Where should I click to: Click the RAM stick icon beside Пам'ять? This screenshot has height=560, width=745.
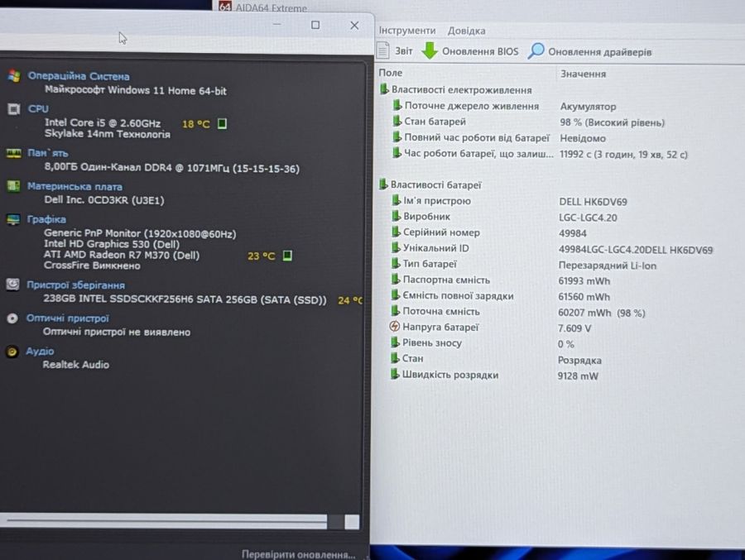(x=14, y=153)
